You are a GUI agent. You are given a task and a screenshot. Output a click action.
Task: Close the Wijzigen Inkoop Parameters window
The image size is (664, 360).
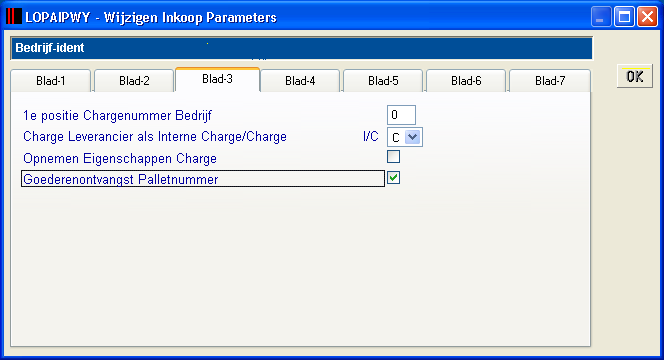[647, 17]
